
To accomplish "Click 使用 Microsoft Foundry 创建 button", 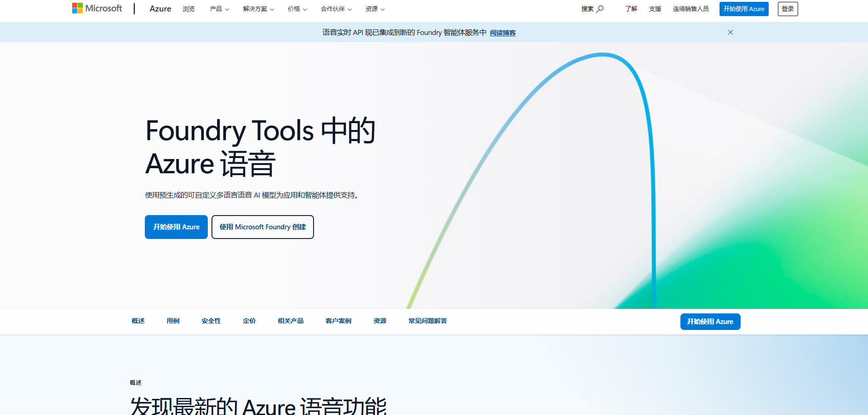I will (263, 227).
